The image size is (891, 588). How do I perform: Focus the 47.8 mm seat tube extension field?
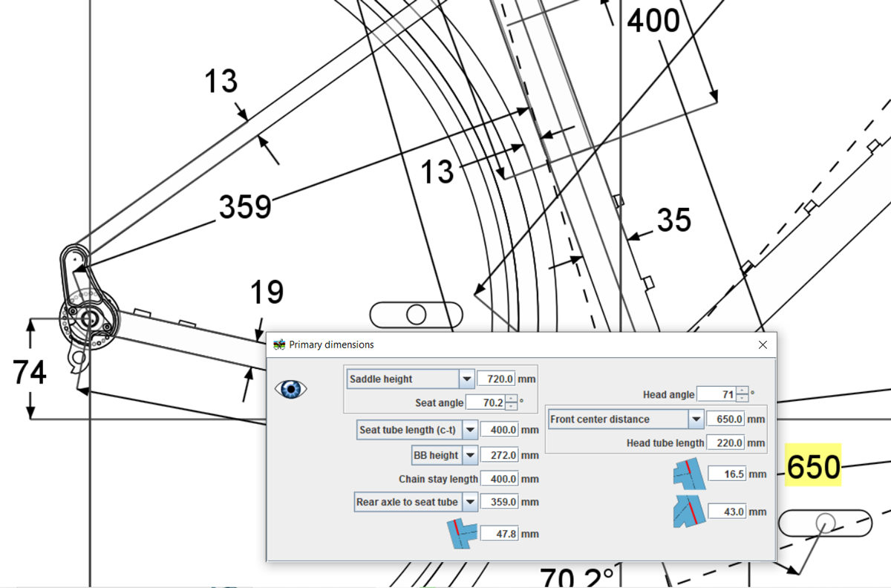[499, 534]
